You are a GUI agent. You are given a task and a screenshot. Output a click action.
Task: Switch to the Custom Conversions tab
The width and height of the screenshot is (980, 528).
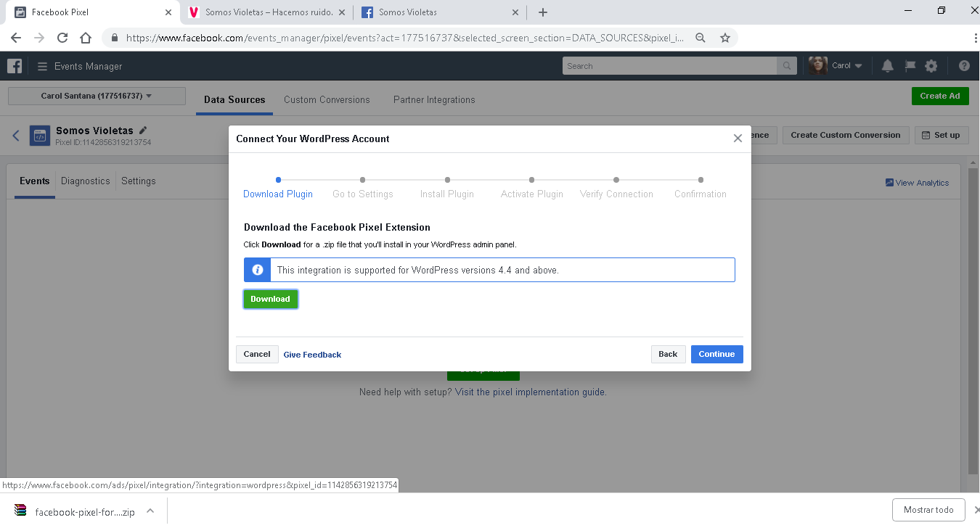[327, 99]
